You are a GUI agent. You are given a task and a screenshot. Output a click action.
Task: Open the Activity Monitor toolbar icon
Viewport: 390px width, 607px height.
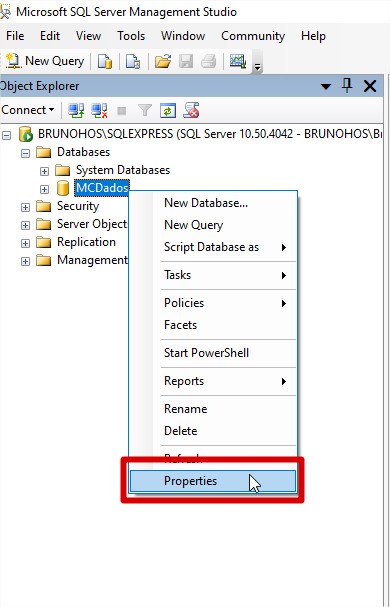pyautogui.click(x=238, y=61)
